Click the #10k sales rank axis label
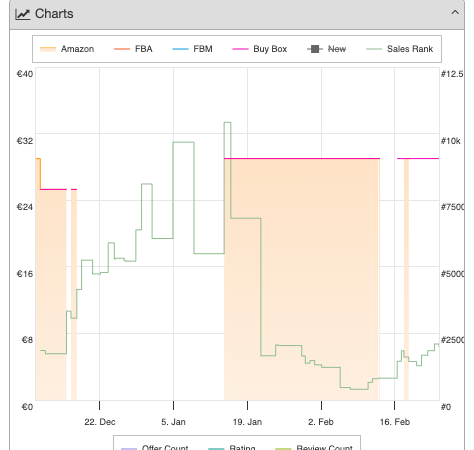The height and width of the screenshot is (450, 474). [x=451, y=141]
